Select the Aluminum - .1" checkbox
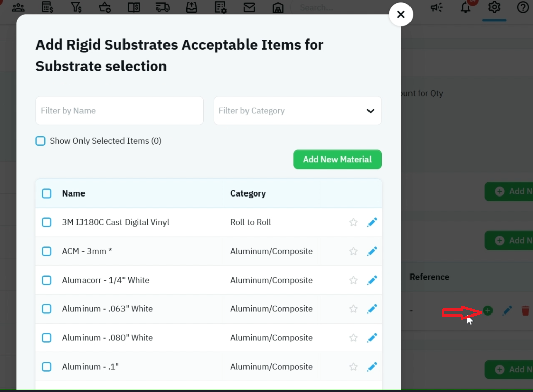The width and height of the screenshot is (533, 392). 47,367
